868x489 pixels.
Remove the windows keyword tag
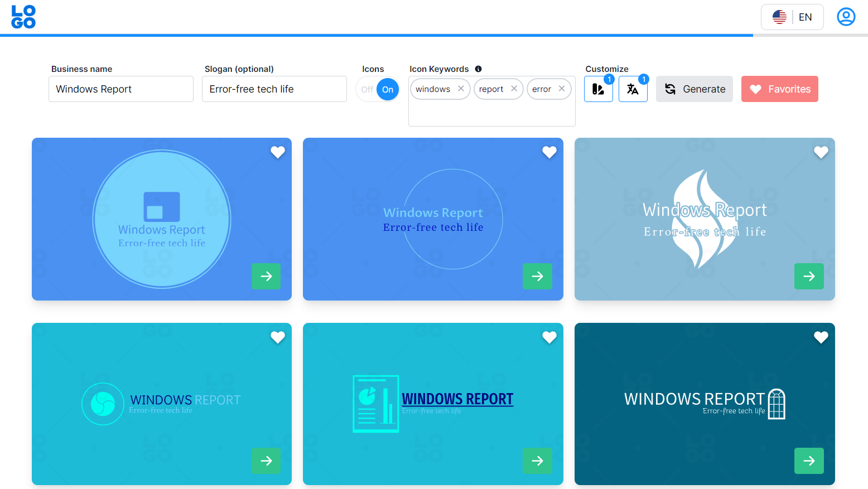pos(461,88)
